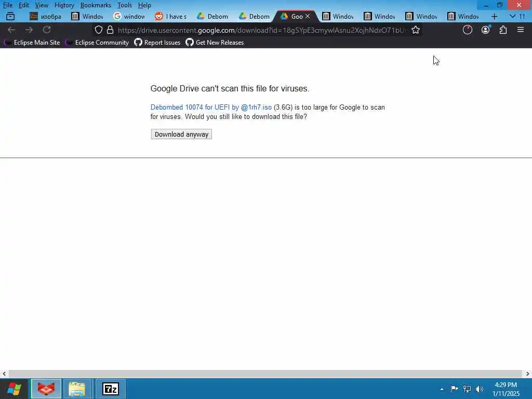The image size is (532, 399).
Task: Switch to the Google window search tab
Action: (x=129, y=16)
